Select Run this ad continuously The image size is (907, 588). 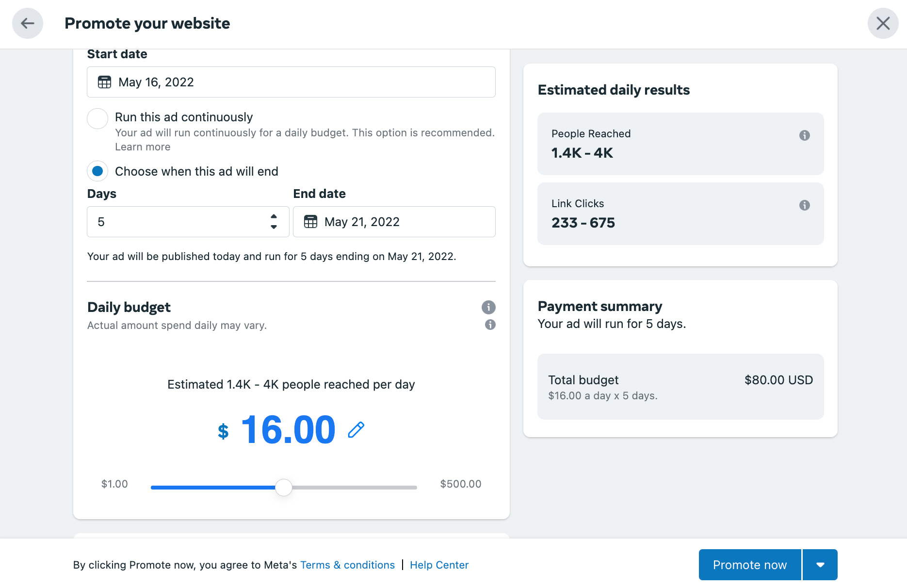(97, 118)
